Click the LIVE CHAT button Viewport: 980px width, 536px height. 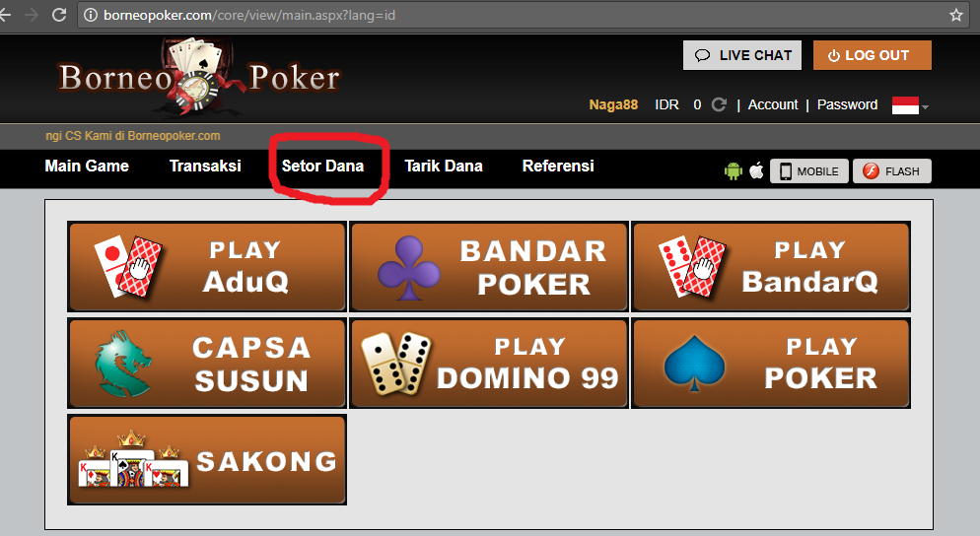click(x=742, y=55)
